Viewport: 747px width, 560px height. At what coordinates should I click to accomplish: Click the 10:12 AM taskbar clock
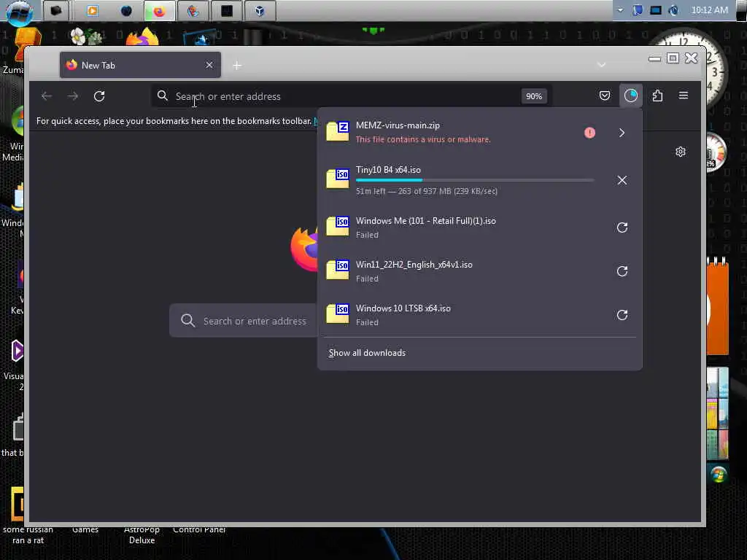[x=709, y=10]
